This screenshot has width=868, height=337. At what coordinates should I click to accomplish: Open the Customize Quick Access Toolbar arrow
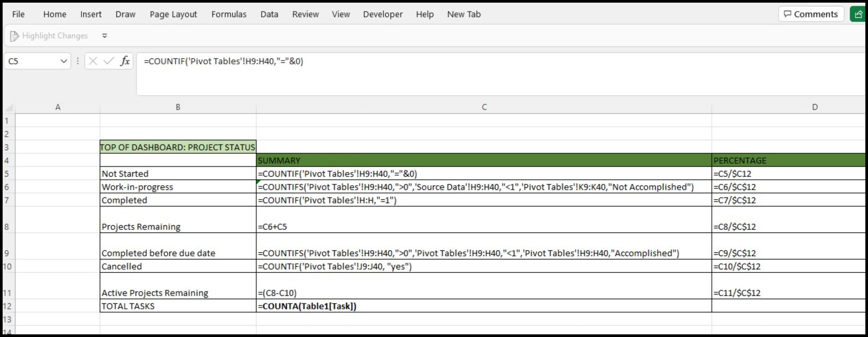pyautogui.click(x=105, y=36)
